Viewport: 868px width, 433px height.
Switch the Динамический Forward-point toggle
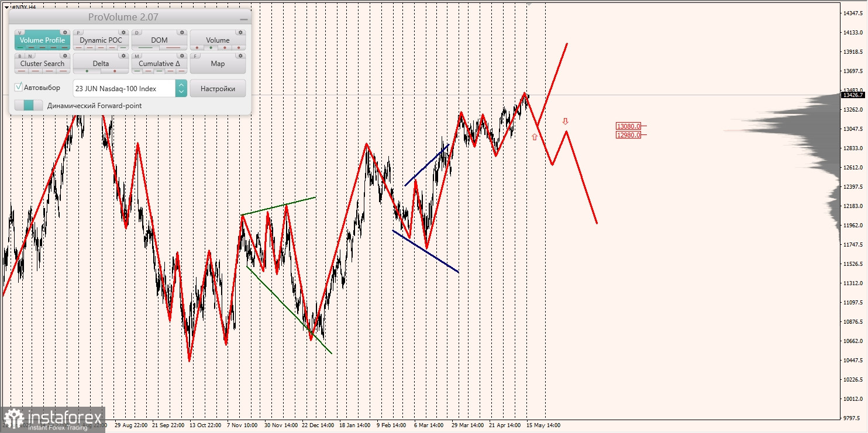[29, 105]
